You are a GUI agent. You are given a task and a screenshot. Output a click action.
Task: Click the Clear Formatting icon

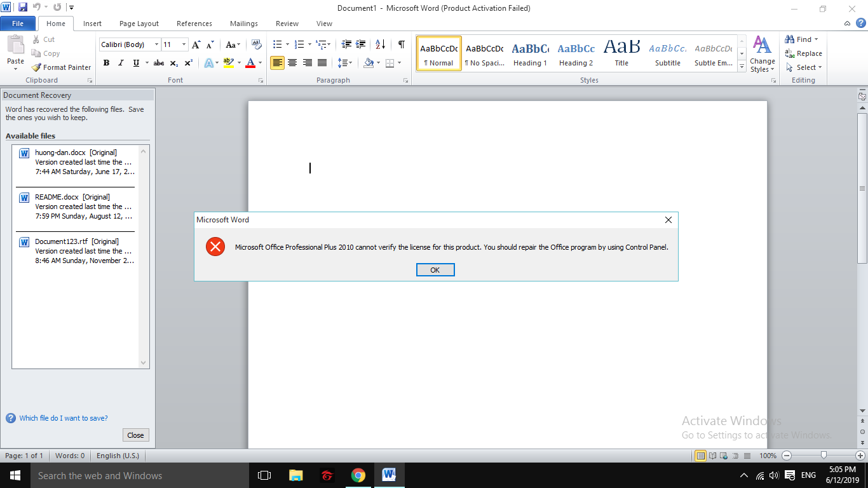point(256,44)
